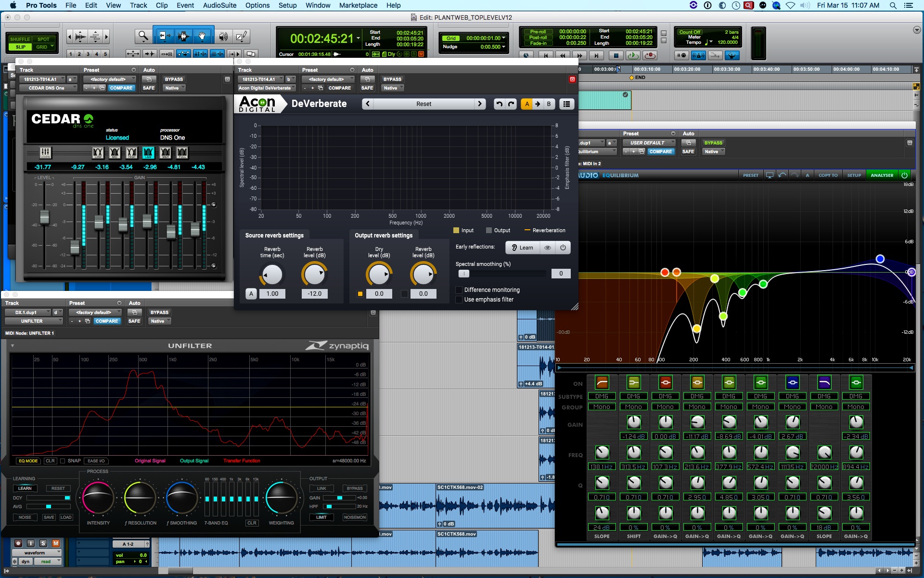Copy A to B arrow in DeVerberate
Image resolution: width=924 pixels, height=578 pixels.
[538, 104]
